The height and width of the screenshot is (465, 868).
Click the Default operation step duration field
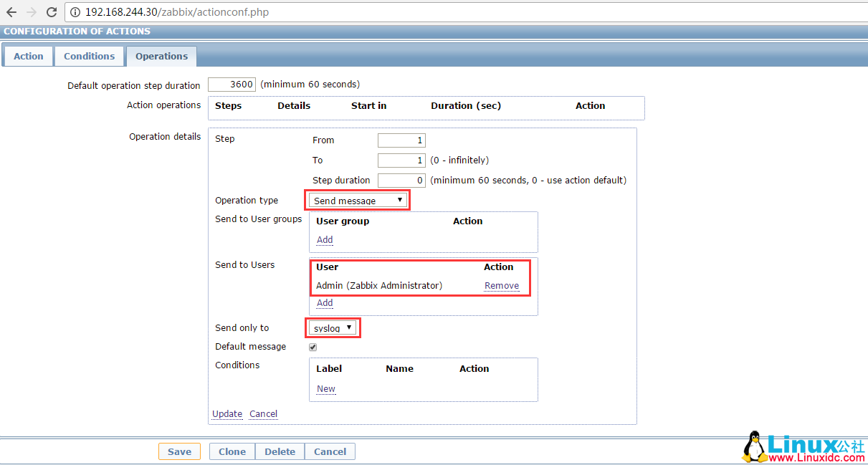click(x=231, y=84)
